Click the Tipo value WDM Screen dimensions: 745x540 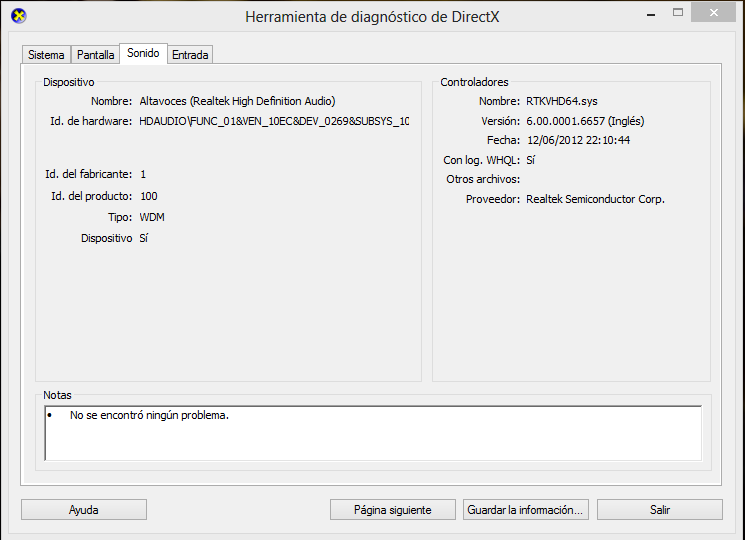pyautogui.click(x=152, y=217)
